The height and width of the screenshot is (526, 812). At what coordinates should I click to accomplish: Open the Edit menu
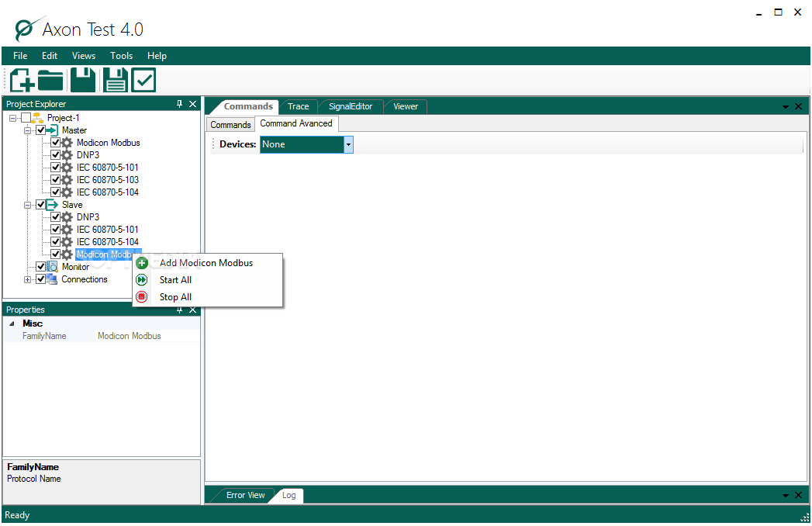pyautogui.click(x=50, y=56)
